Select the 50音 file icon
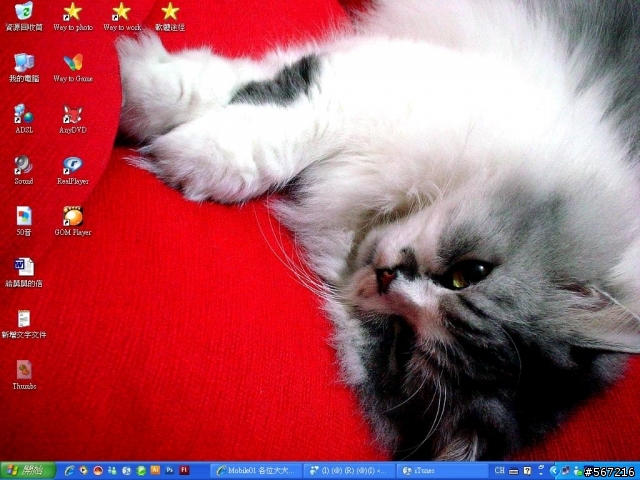This screenshot has height=480, width=640. coord(24,221)
